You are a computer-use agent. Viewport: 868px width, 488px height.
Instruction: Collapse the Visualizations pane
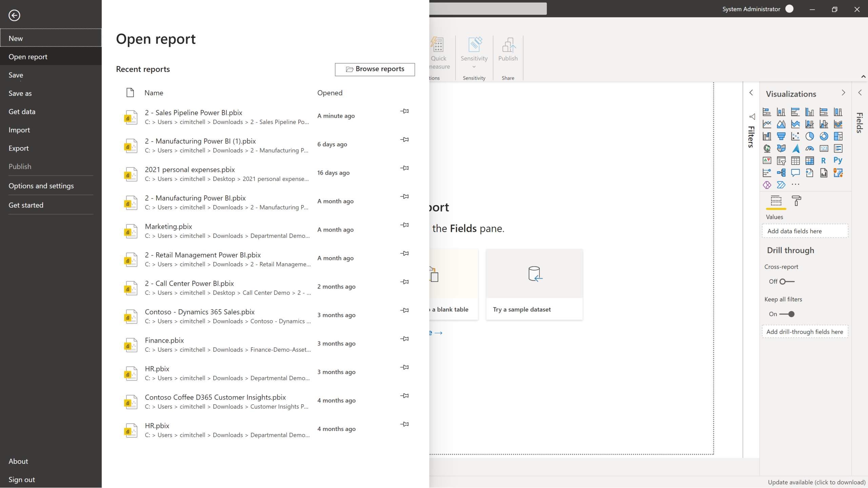pos(843,93)
